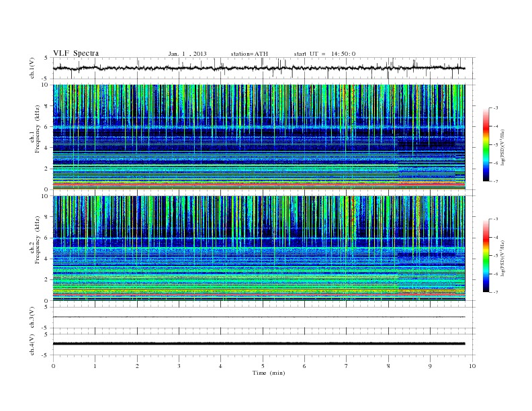
Task: Click time axis tick label "4"
Action: pyautogui.click(x=220, y=366)
